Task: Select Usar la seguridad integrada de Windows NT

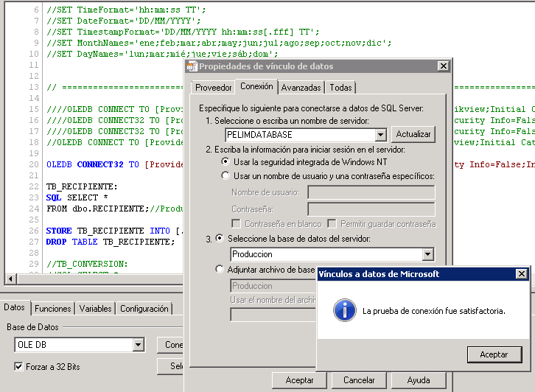Action: pyautogui.click(x=225, y=161)
